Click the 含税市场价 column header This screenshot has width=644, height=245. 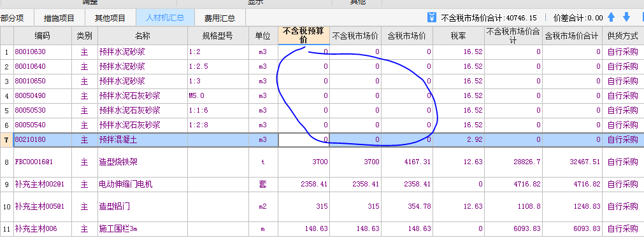click(407, 36)
